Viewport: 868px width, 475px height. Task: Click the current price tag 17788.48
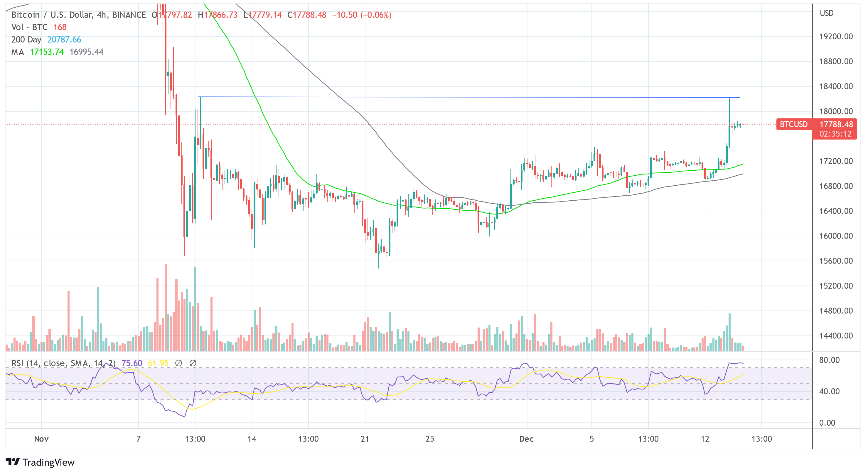point(836,124)
